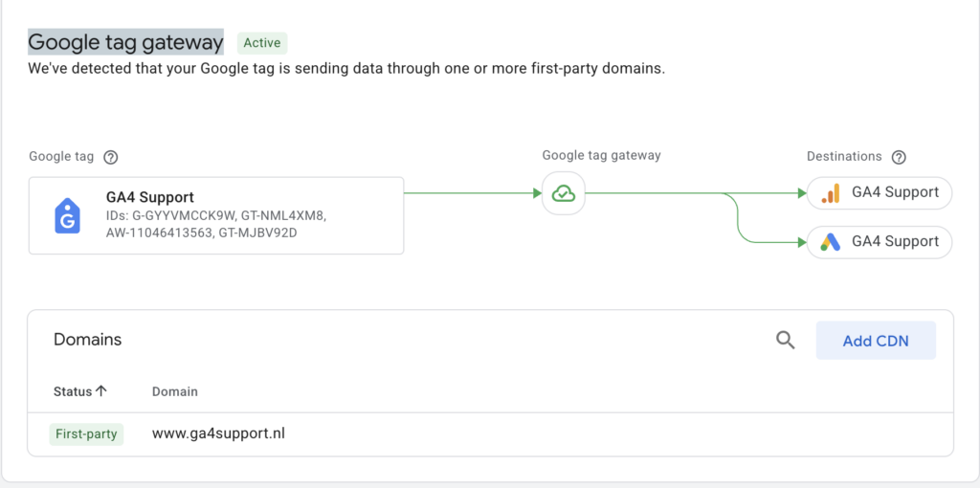Click the blue Google tag icon
Screen dimensions: 980x488
coord(68,215)
